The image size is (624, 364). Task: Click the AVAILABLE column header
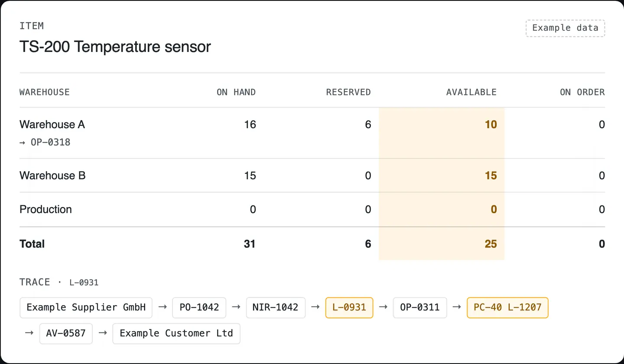tap(471, 92)
